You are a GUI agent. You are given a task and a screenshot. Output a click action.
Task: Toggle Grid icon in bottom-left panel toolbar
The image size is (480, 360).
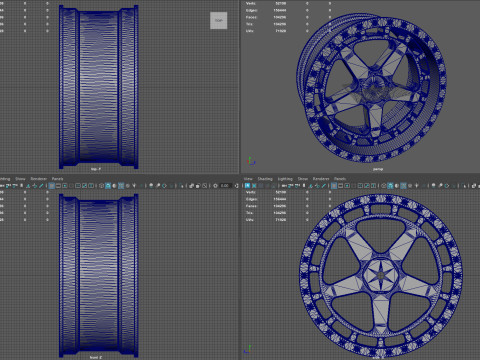(52, 186)
